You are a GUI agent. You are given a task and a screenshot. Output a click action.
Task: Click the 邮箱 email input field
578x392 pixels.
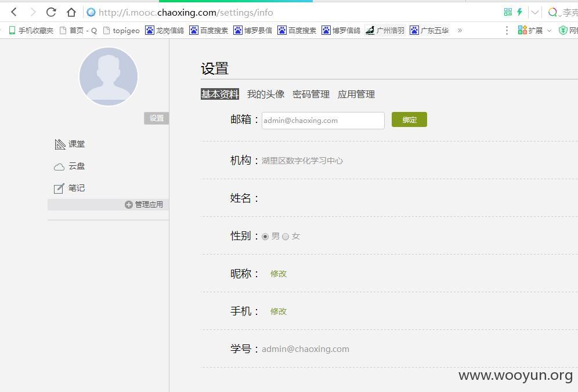[323, 121]
